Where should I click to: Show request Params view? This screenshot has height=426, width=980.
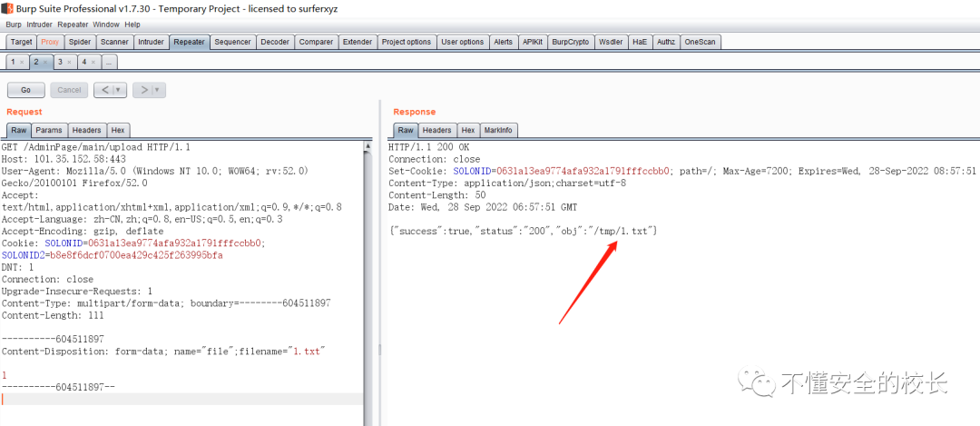[x=49, y=130]
